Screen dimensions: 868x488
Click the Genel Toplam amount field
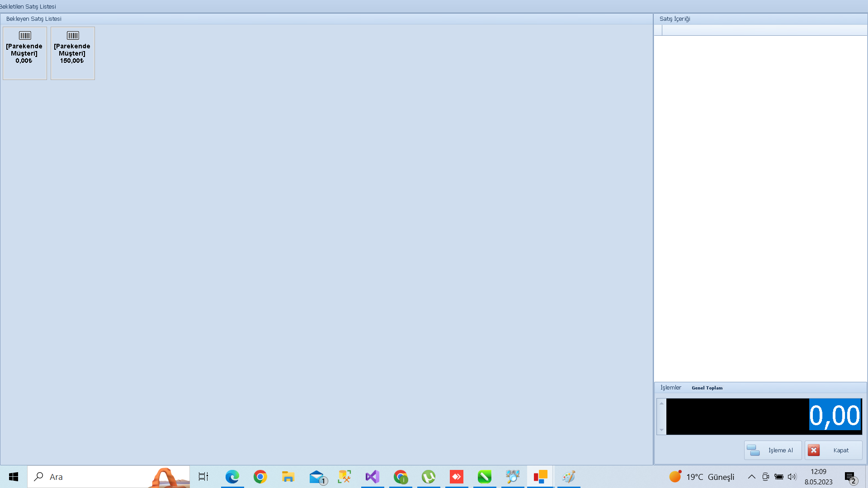764,416
